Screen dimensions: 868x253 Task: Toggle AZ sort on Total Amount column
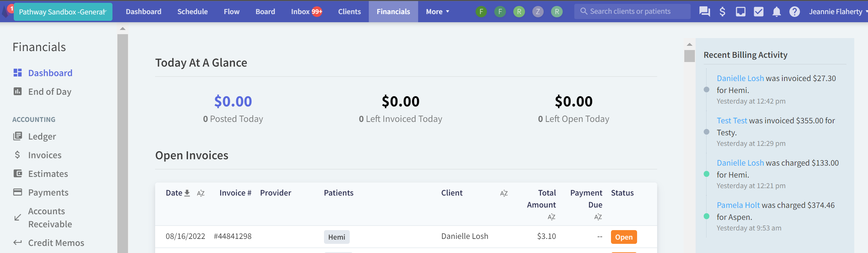click(551, 217)
